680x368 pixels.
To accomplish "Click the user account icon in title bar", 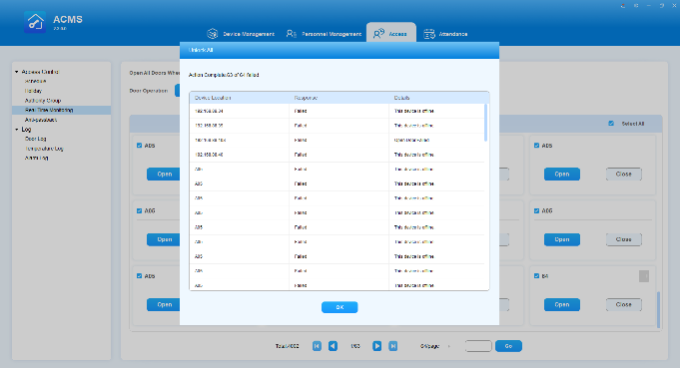I will click(623, 6).
